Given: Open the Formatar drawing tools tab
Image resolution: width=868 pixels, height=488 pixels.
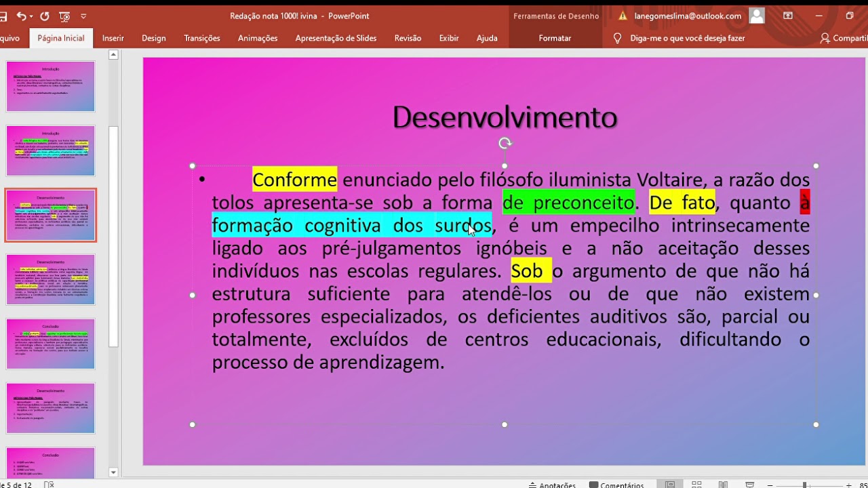Looking at the screenshot, I should pos(555,39).
